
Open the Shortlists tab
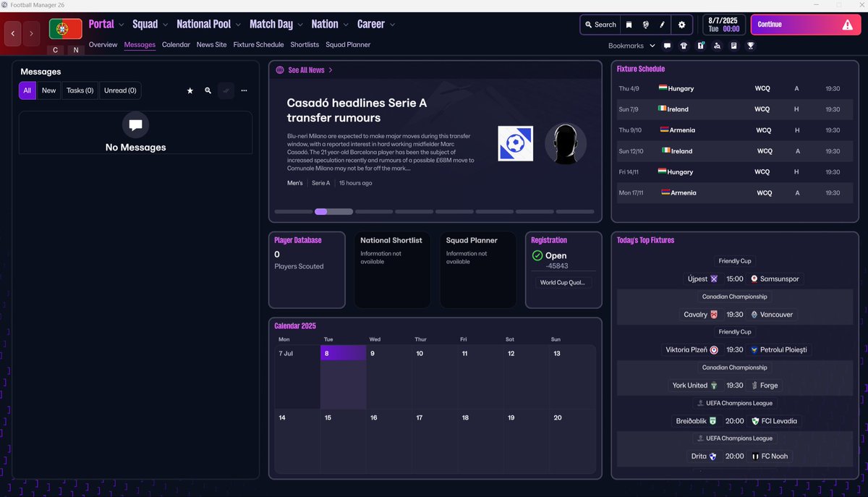tap(305, 45)
